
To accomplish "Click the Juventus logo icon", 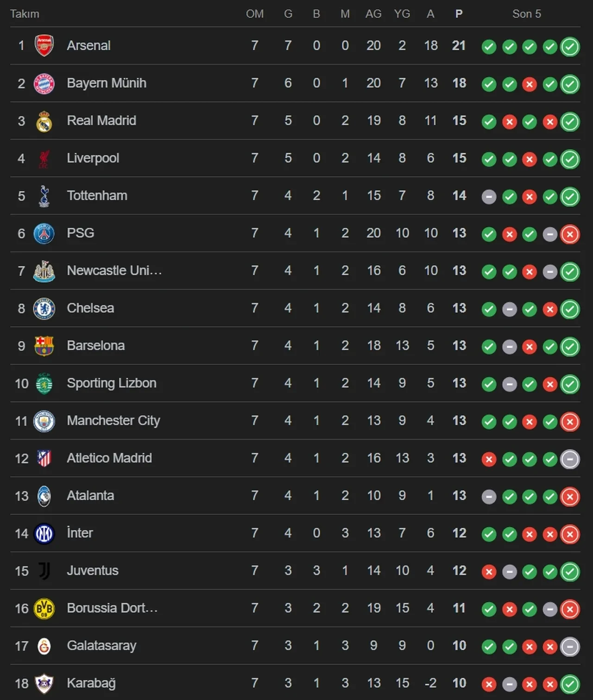I will (44, 571).
